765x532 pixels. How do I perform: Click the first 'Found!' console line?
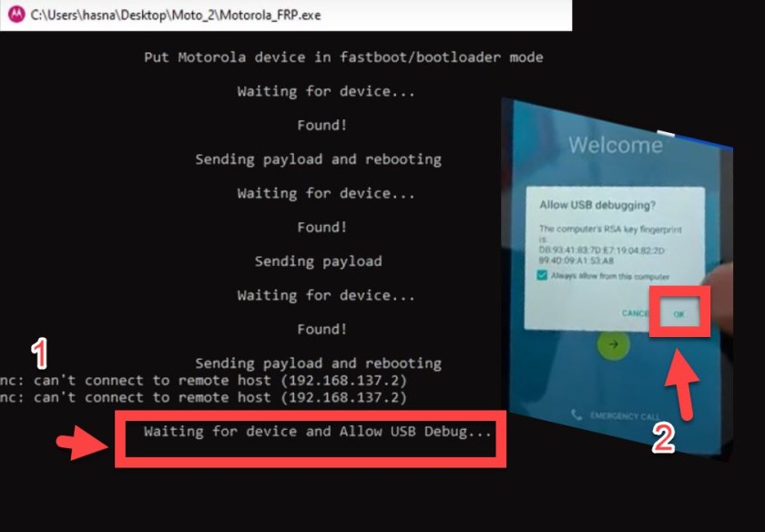(x=322, y=125)
